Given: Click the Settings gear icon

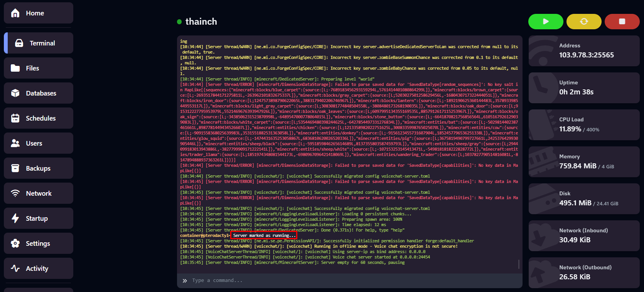Looking at the screenshot, I should pos(15,243).
